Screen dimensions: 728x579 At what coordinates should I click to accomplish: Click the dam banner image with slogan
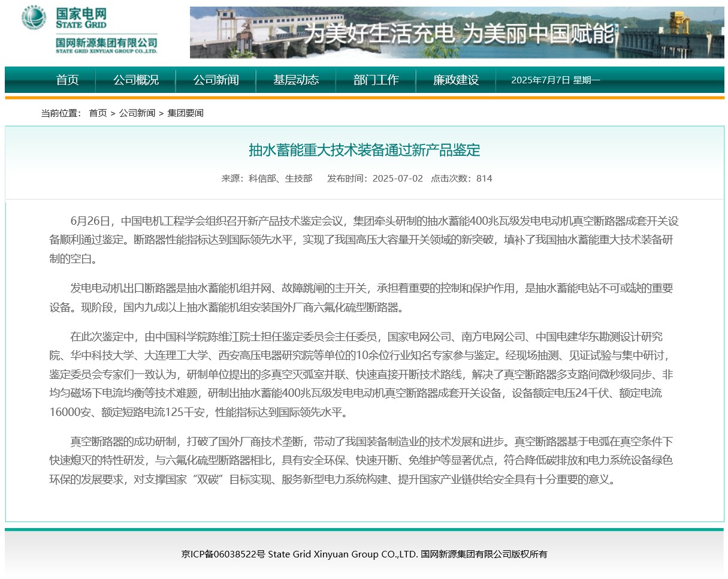457,33
